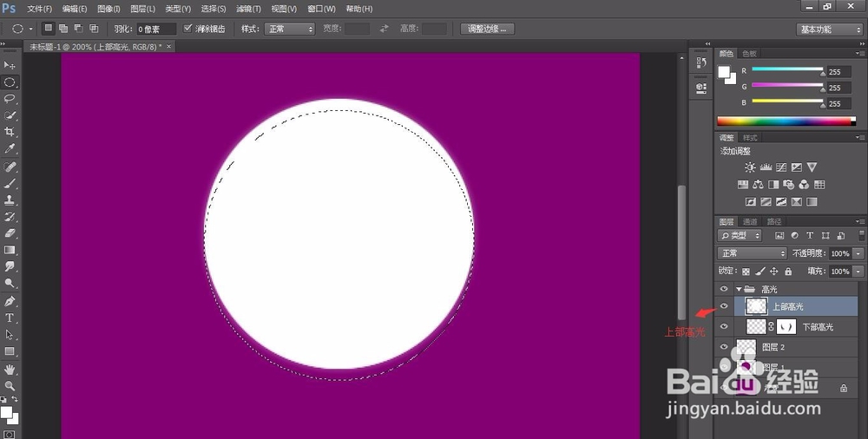This screenshot has width=868, height=439.
Task: Select the History Brush tool
Action: [10, 216]
